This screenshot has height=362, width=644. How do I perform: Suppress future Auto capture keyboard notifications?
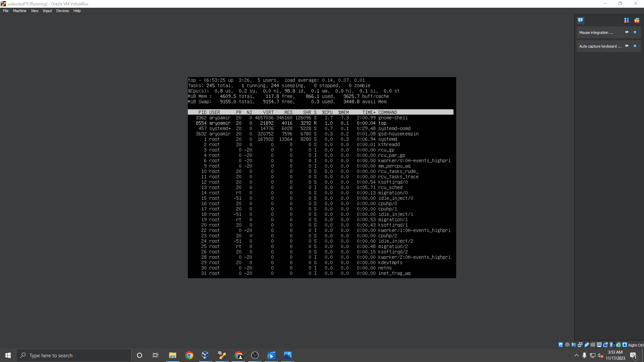(627, 46)
